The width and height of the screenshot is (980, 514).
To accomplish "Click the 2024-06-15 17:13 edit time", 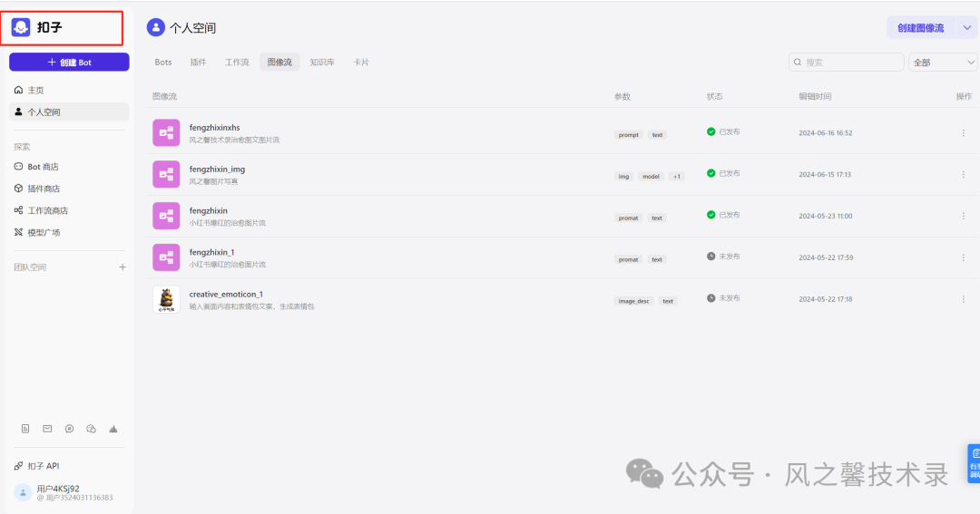I will point(825,174).
